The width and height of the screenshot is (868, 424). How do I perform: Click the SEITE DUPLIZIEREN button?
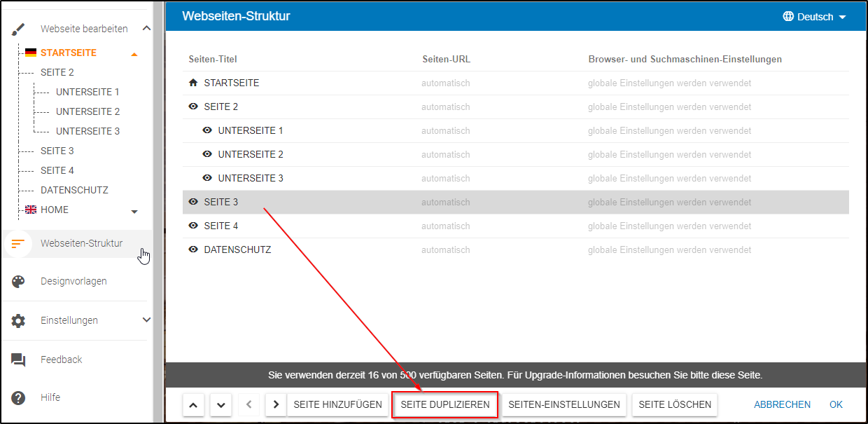point(445,404)
